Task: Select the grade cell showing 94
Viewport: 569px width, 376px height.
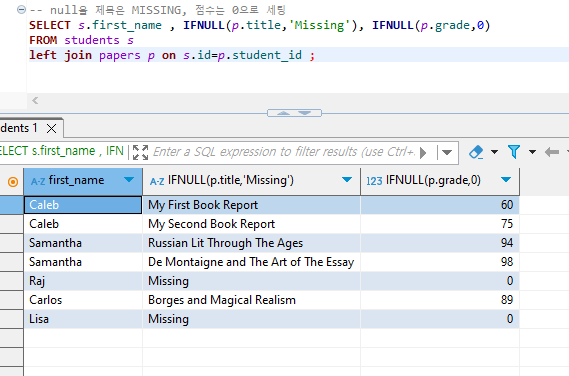Action: pyautogui.click(x=440, y=243)
